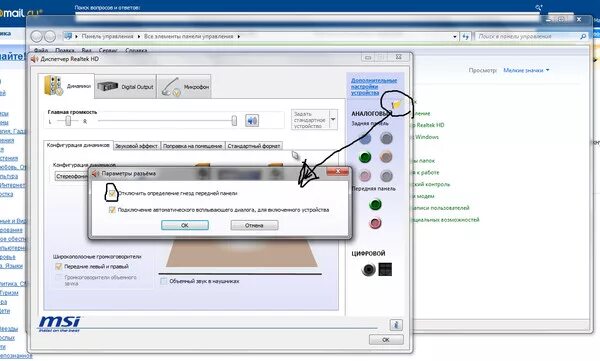Toggle disable front panel jack detection checkbox

point(112,193)
